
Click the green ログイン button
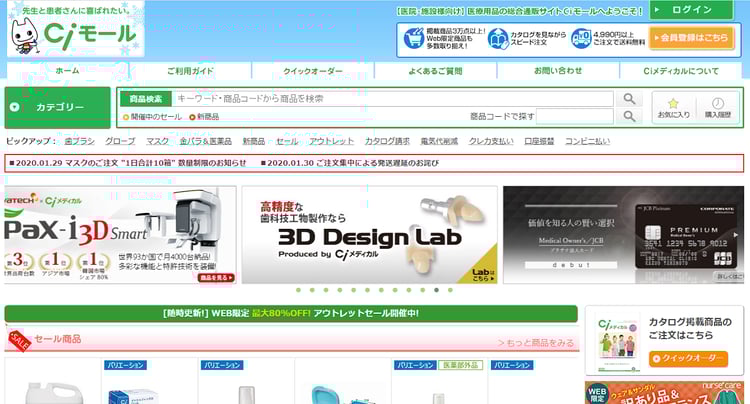click(691, 10)
